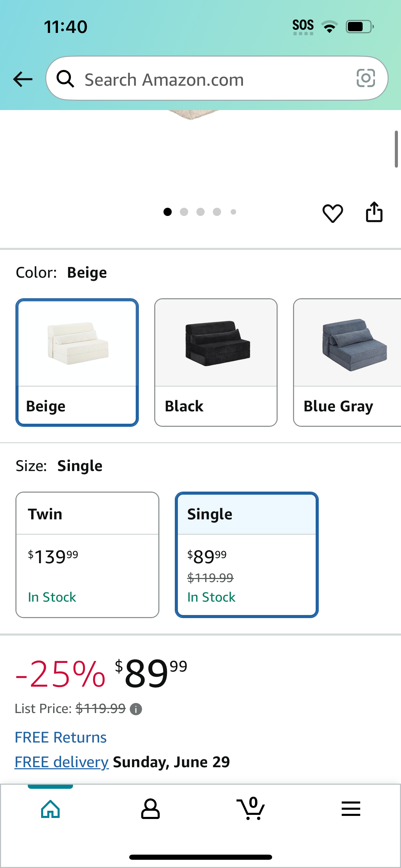
Task: Select the Twin size option
Action: point(87,555)
